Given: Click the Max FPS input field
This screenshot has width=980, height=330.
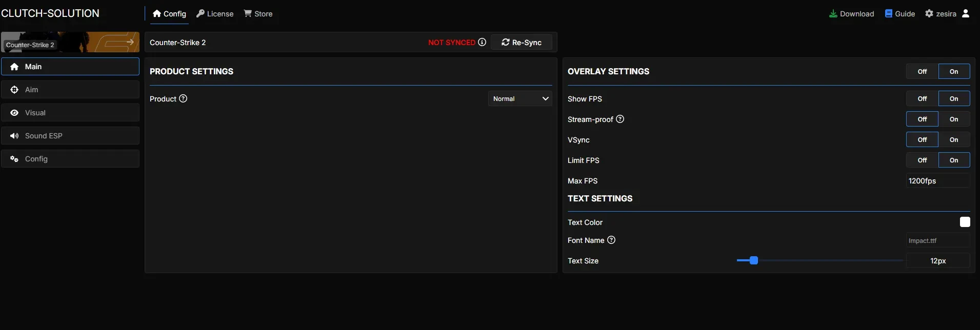Looking at the screenshot, I should tap(938, 180).
